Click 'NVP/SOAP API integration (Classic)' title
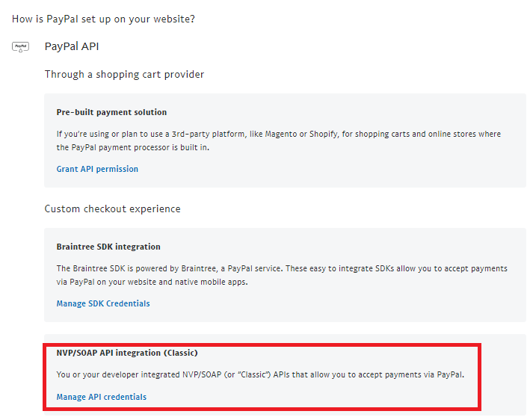This screenshot has width=530, height=420. click(x=127, y=353)
